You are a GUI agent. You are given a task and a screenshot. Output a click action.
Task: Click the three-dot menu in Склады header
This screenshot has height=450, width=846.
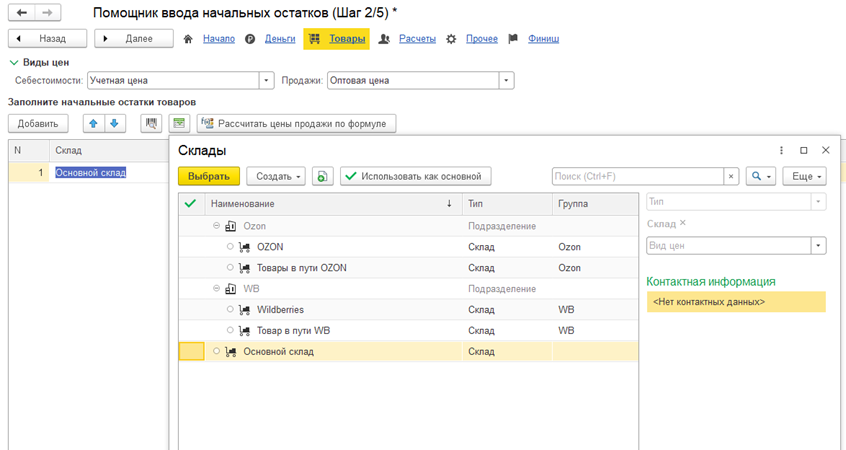[782, 150]
